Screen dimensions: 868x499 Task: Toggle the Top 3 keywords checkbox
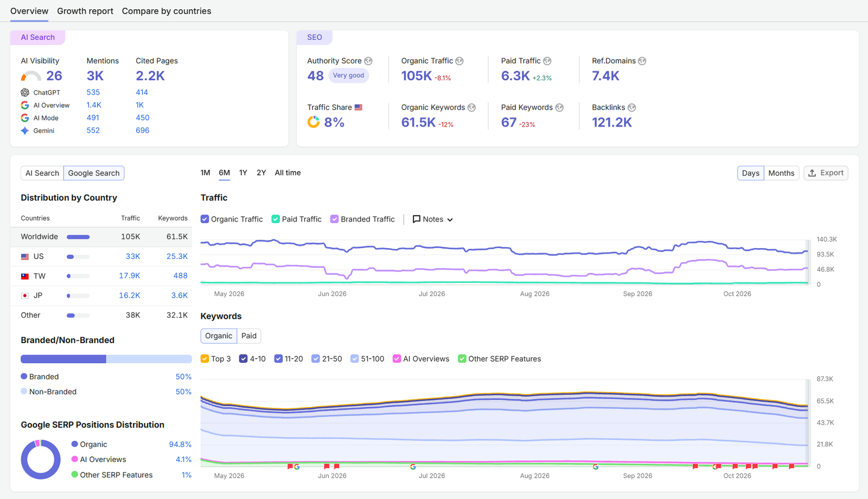205,358
